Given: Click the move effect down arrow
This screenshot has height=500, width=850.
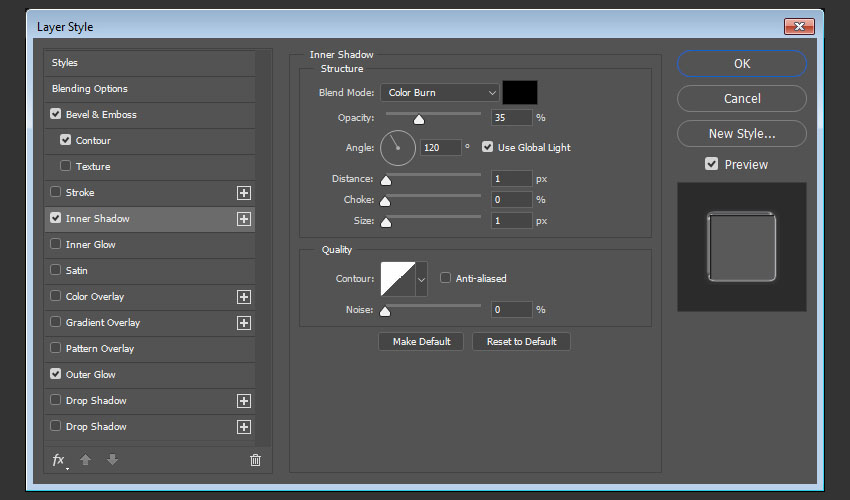Looking at the screenshot, I should click(x=112, y=460).
